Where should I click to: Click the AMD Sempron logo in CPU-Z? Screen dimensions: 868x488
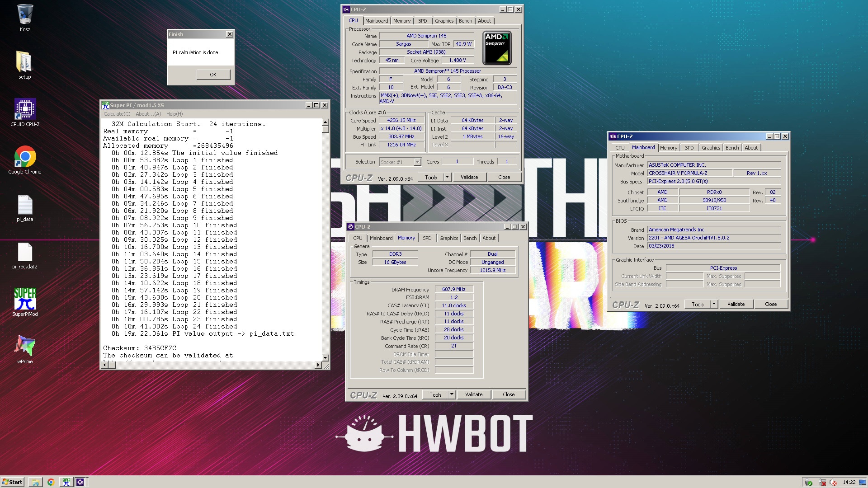point(497,48)
